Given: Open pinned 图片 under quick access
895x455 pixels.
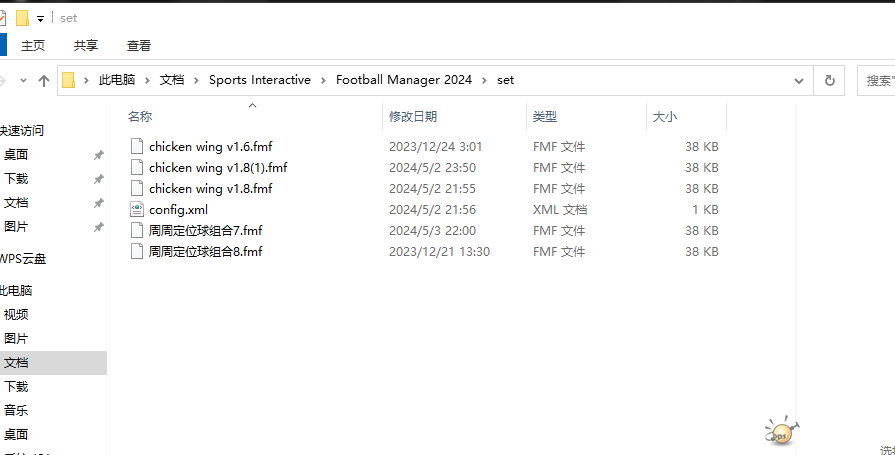Looking at the screenshot, I should pyautogui.click(x=16, y=227).
